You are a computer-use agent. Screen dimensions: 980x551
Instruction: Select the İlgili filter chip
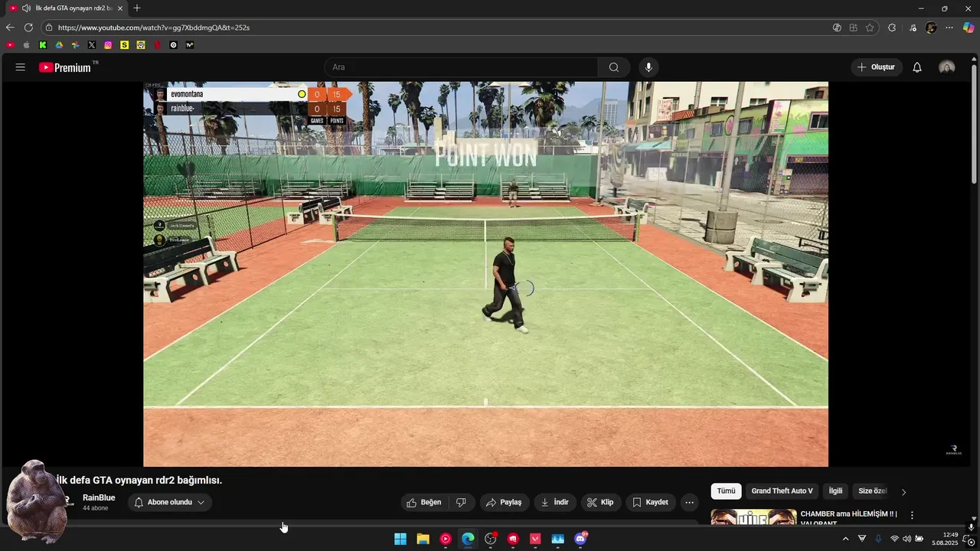(835, 491)
